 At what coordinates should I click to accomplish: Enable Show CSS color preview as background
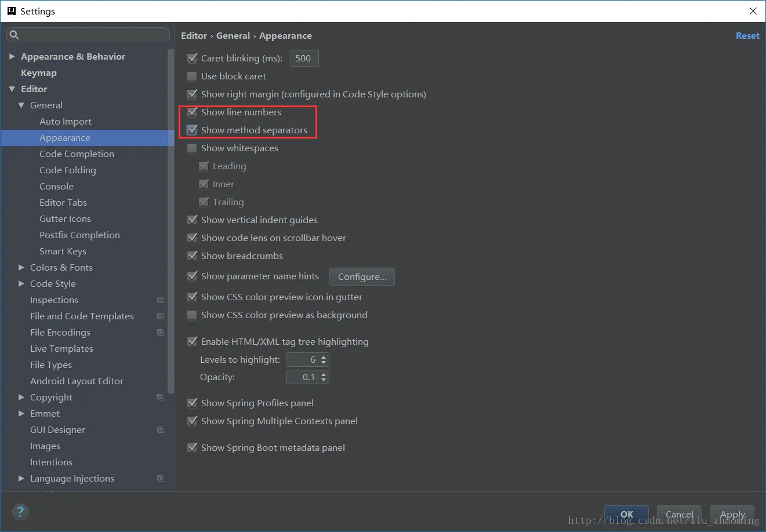click(x=192, y=315)
